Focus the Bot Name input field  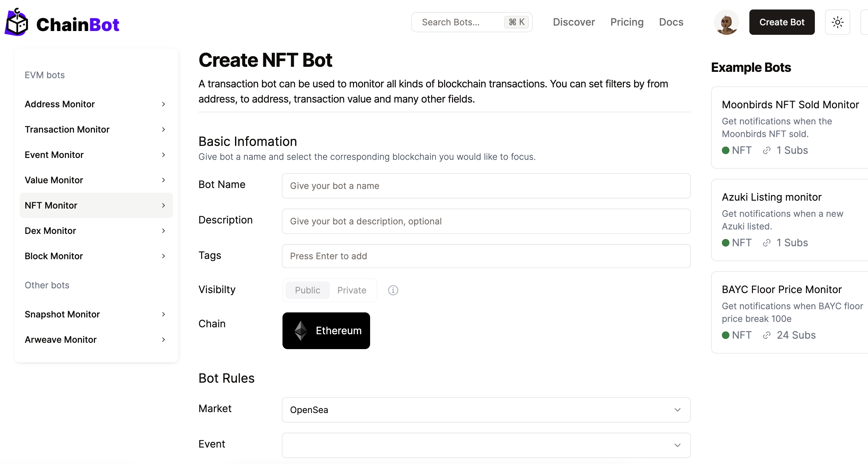[x=486, y=186]
